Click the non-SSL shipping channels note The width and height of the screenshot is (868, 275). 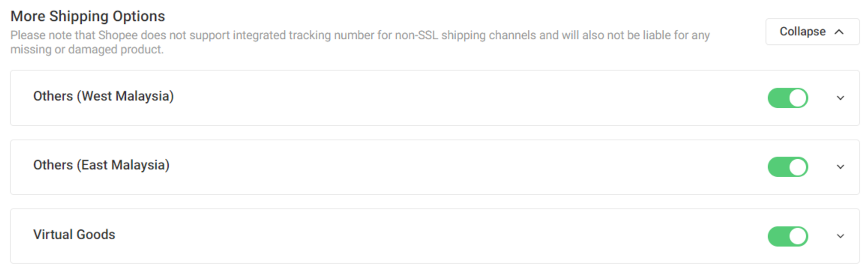[x=360, y=35]
